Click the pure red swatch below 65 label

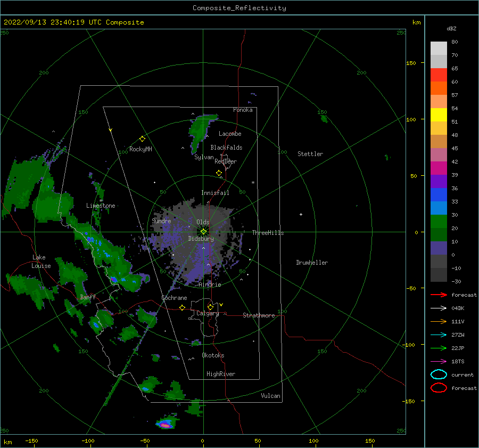[x=439, y=75]
